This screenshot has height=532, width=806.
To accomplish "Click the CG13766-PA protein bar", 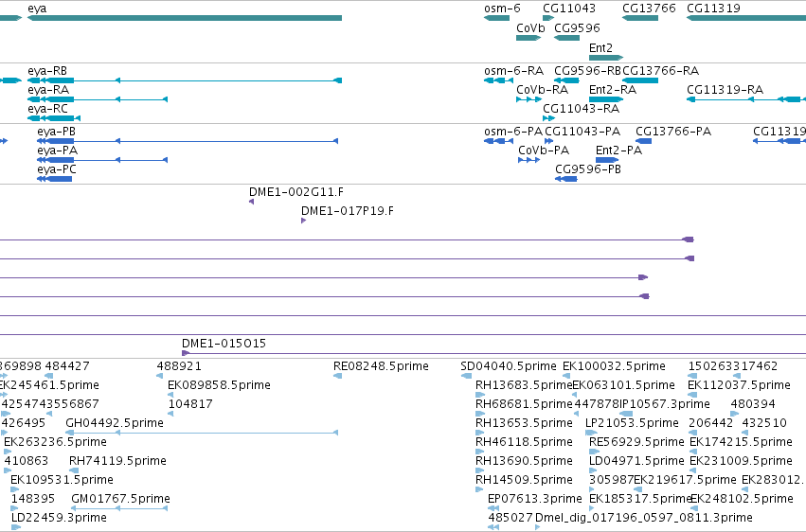I will coord(643,141).
